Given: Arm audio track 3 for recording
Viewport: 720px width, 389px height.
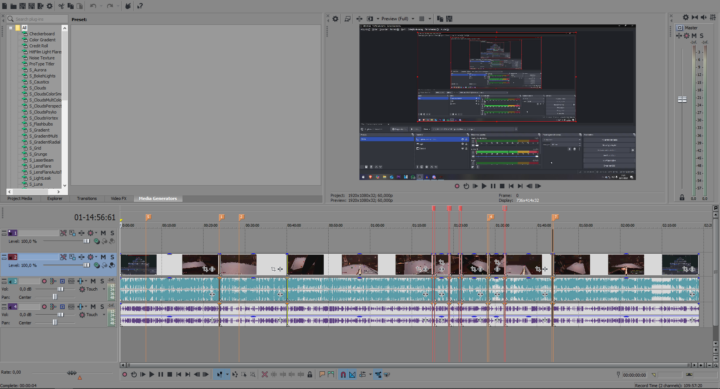Looking at the screenshot, I should click(x=44, y=281).
